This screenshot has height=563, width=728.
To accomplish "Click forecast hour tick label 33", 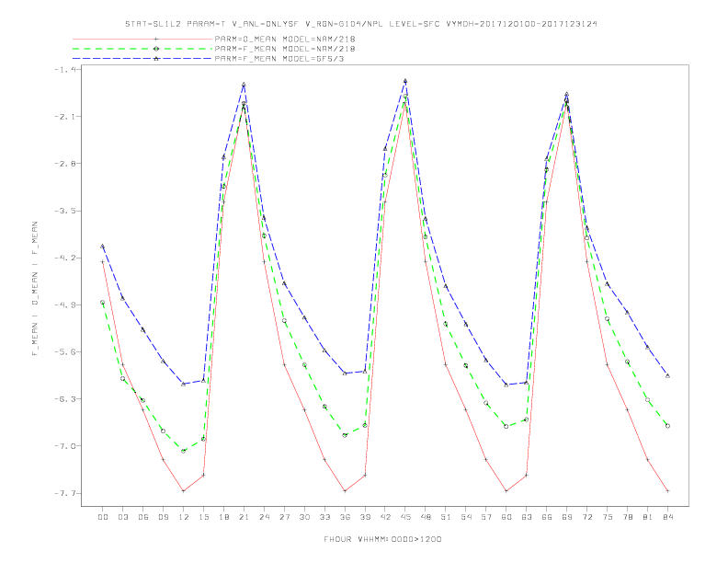I will (324, 517).
